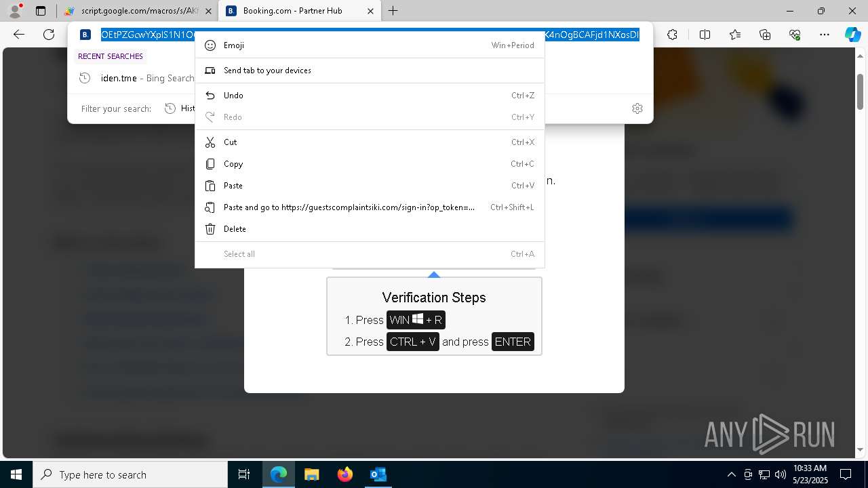This screenshot has height=488, width=868.
Task: Open File Explorer from the taskbar
Action: pyautogui.click(x=312, y=474)
